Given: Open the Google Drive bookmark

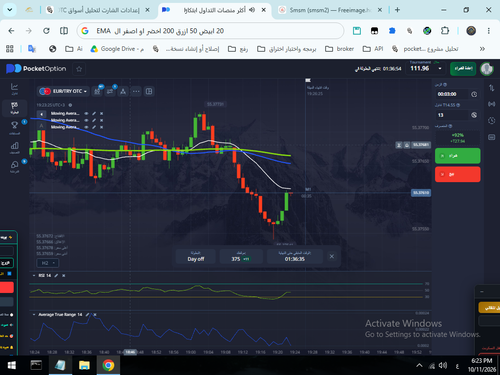Looking at the screenshot, I should (x=117, y=49).
